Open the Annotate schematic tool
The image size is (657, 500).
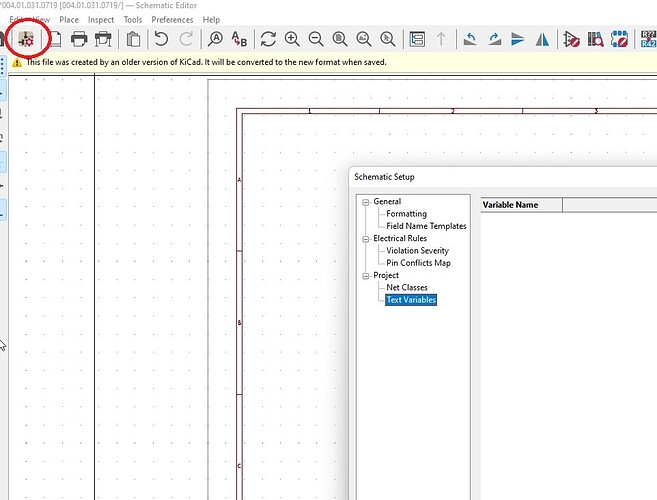[x=648, y=39]
